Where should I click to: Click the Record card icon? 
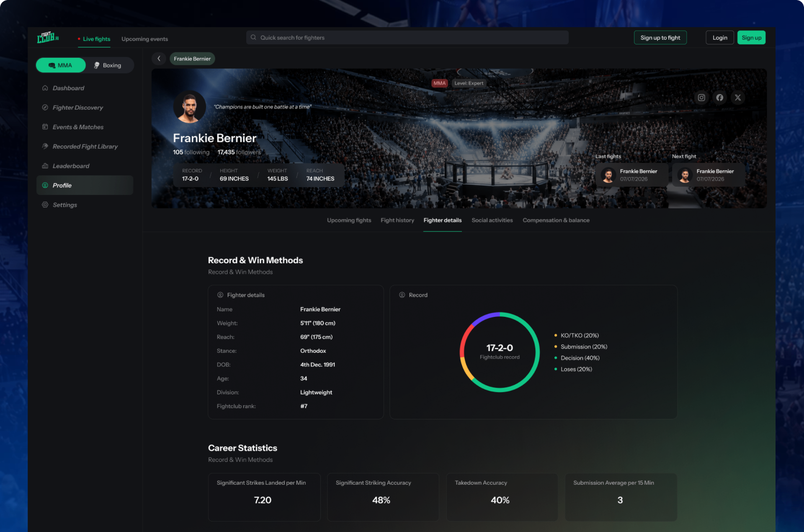coord(402,295)
